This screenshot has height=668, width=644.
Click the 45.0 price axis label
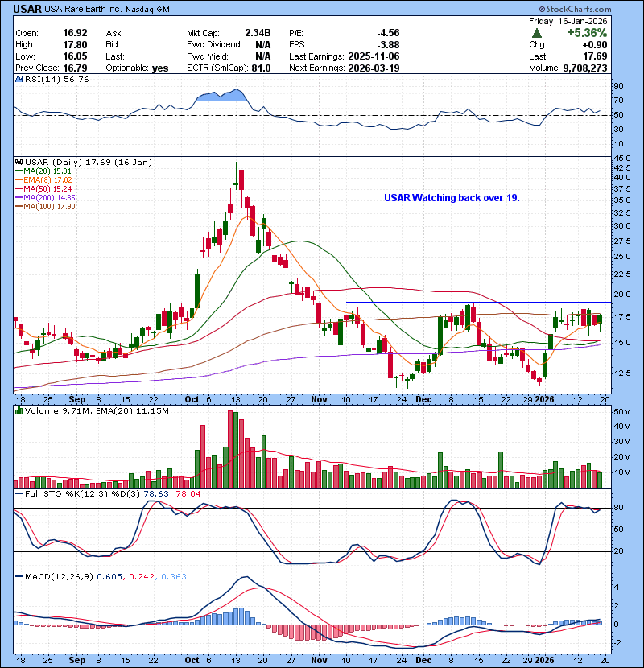tap(621, 158)
